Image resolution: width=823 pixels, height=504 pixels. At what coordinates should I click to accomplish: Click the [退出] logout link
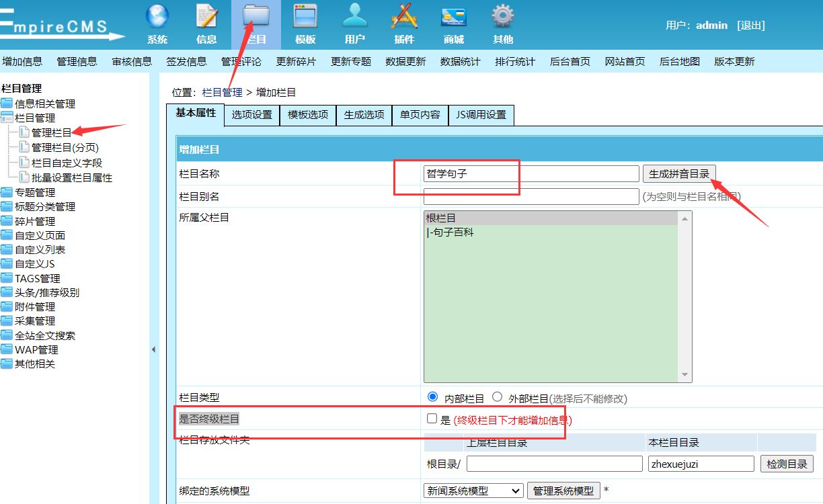point(750,25)
